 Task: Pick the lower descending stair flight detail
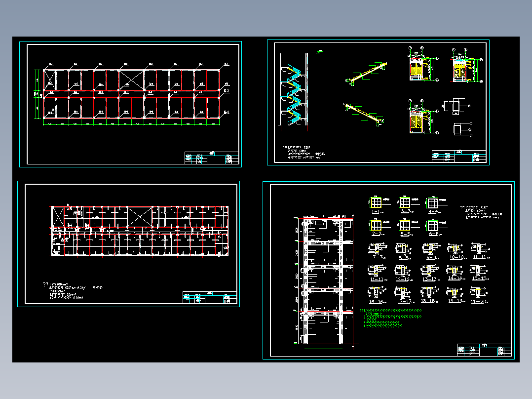tap(364, 114)
